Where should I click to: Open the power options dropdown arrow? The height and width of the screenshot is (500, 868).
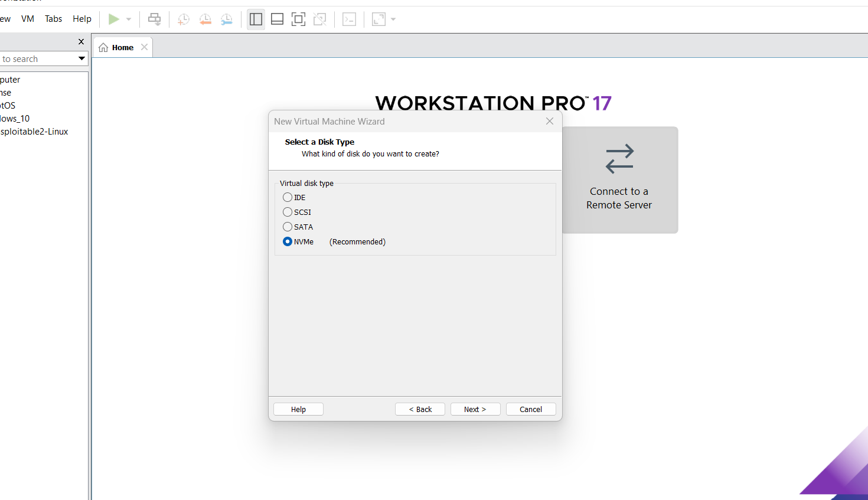(129, 19)
